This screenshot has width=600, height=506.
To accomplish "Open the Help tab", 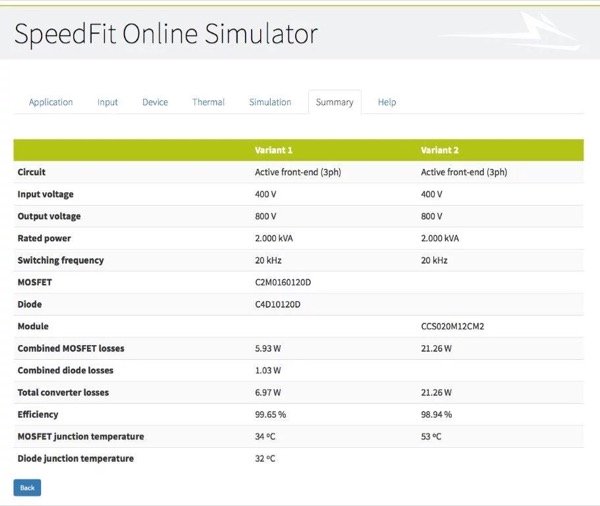I will [387, 102].
